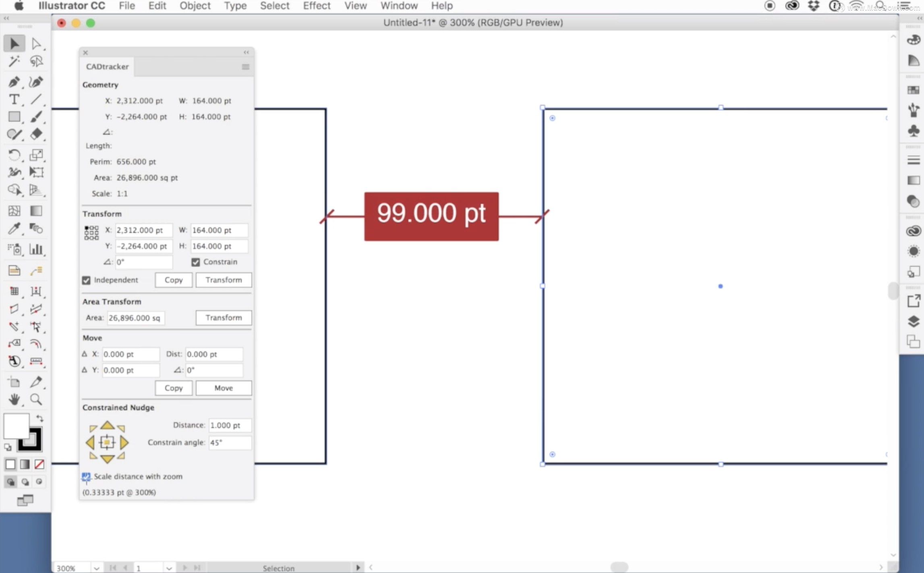Open the zoom level dropdown
The width and height of the screenshot is (924, 573).
96,568
